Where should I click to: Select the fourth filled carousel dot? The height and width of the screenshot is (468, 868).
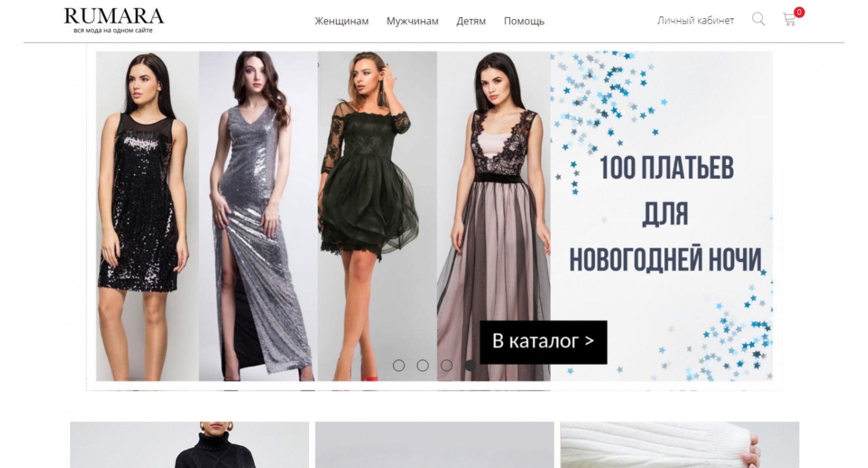[470, 366]
